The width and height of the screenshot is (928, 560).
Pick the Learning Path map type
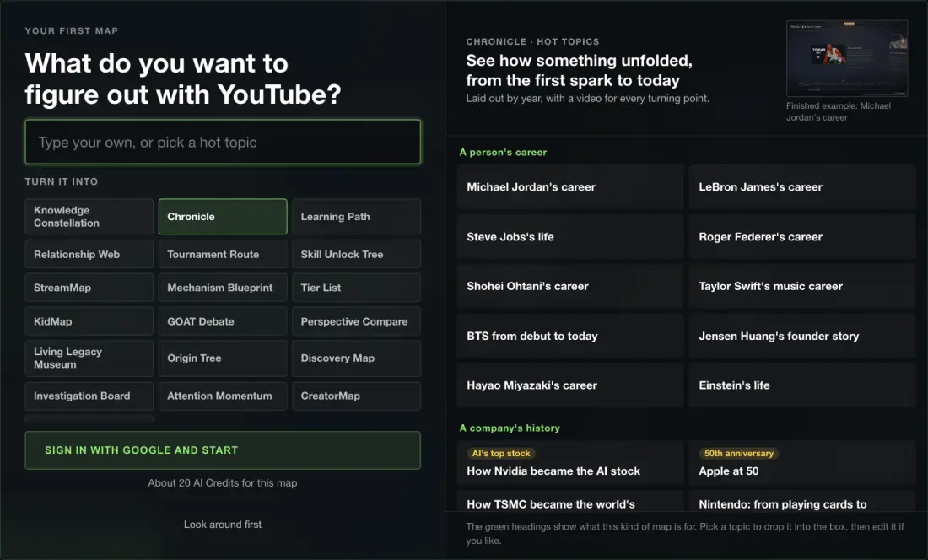(356, 217)
